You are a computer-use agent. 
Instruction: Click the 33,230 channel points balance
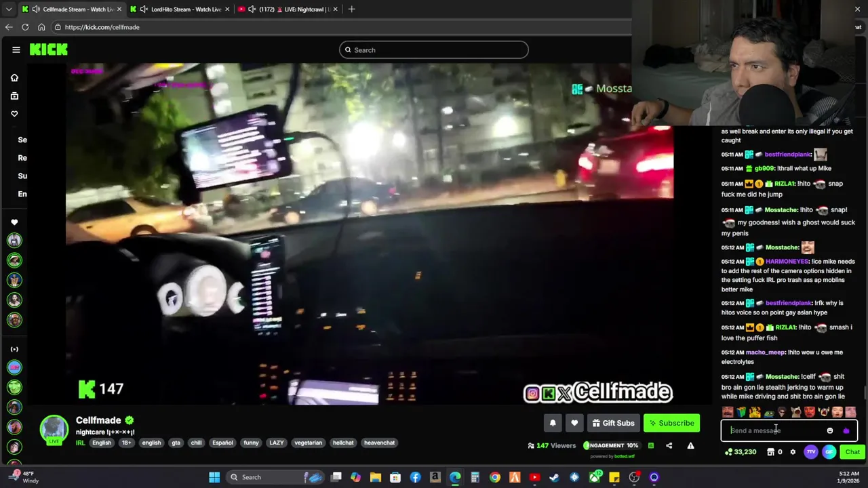pyautogui.click(x=741, y=452)
